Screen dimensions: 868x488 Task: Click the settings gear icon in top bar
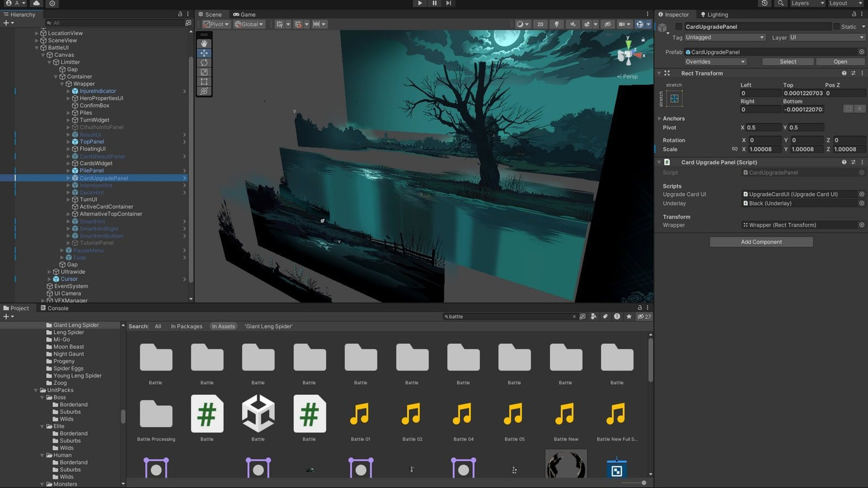(52, 3)
